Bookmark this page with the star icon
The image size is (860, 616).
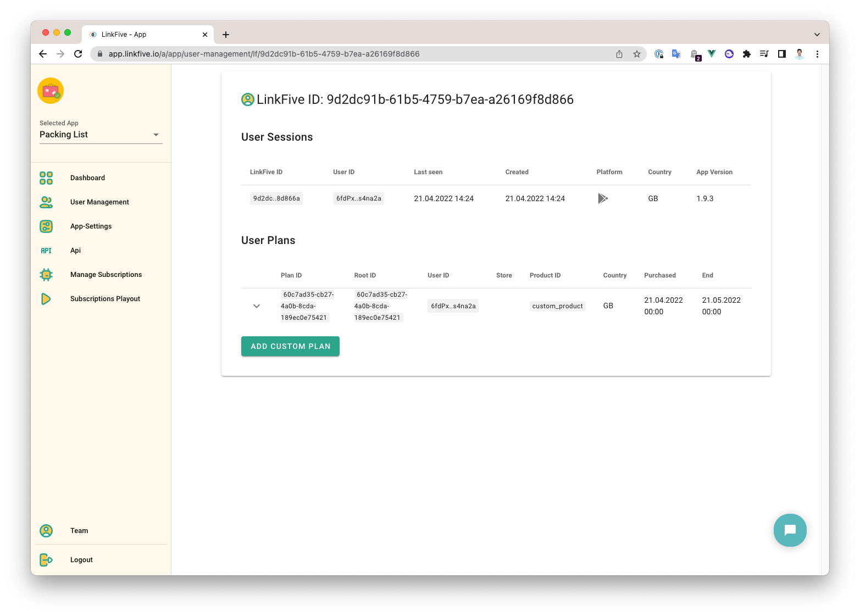point(637,54)
